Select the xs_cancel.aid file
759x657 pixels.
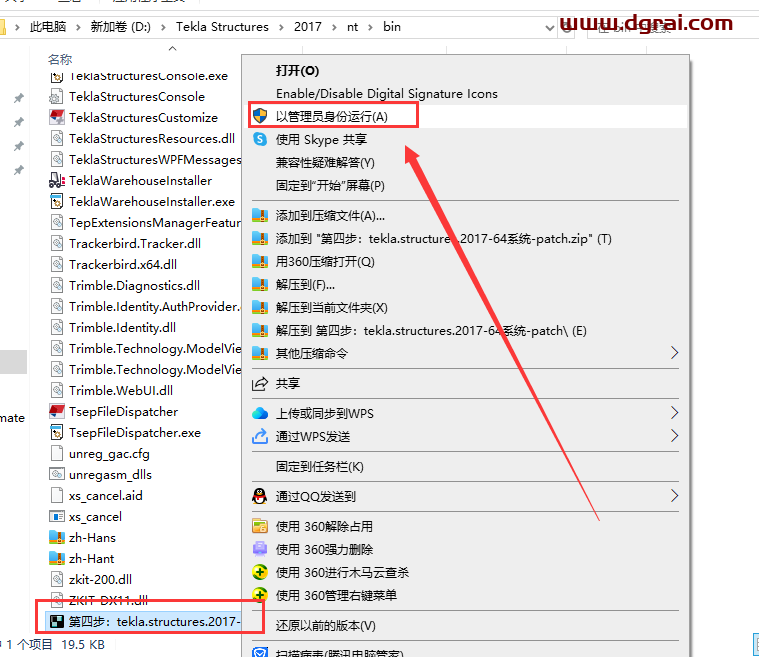coord(106,495)
